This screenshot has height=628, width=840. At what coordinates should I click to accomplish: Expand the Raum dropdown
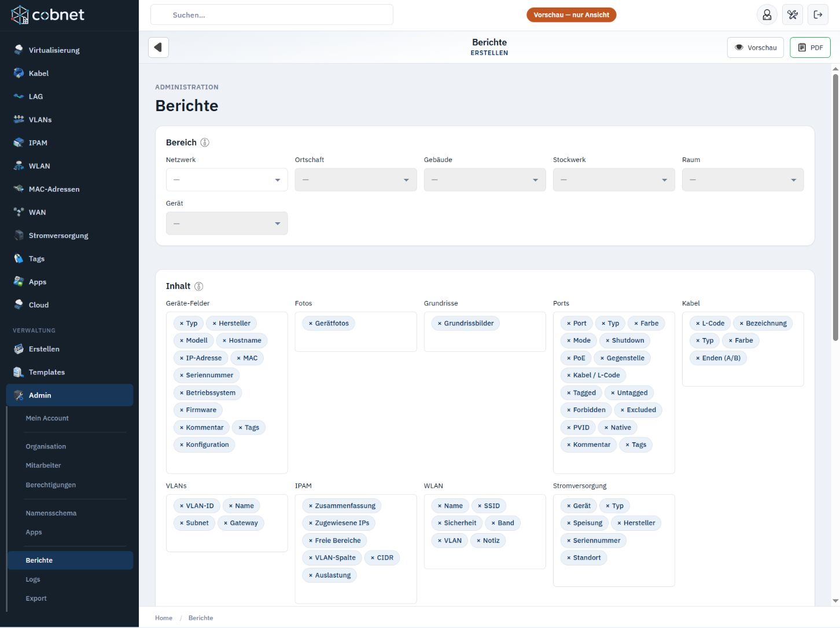click(743, 180)
